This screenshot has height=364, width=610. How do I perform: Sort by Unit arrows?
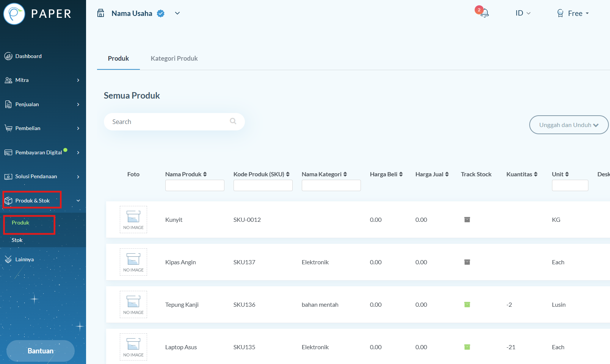(x=567, y=174)
